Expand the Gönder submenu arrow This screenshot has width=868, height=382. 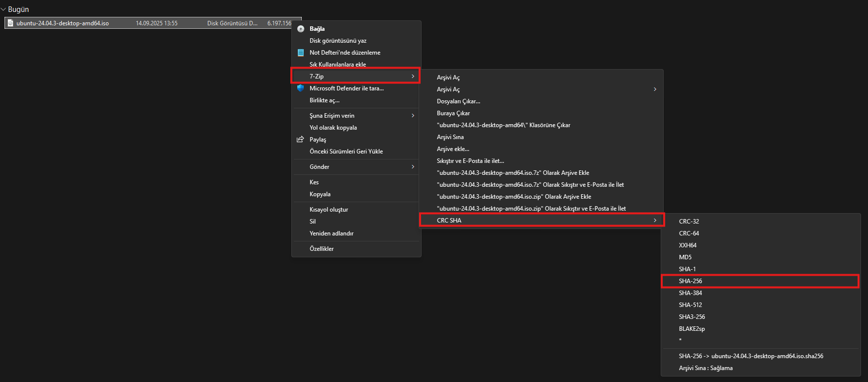pos(413,167)
